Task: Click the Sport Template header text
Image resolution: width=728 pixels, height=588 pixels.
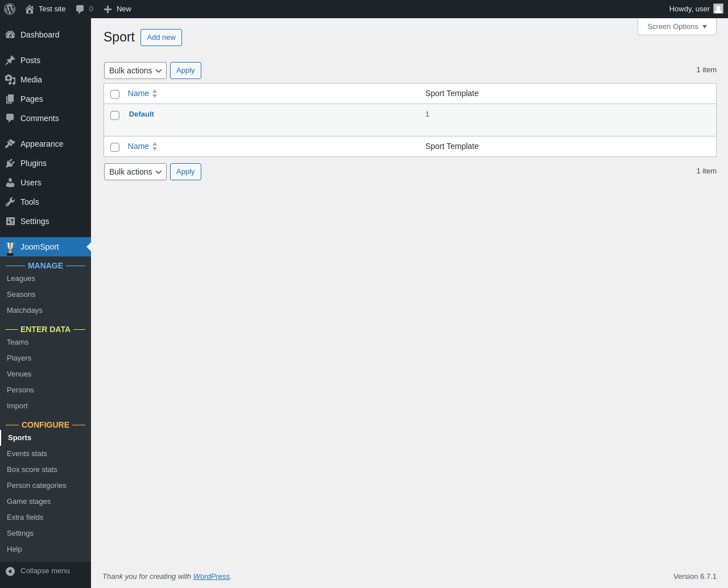Action: tap(452, 93)
